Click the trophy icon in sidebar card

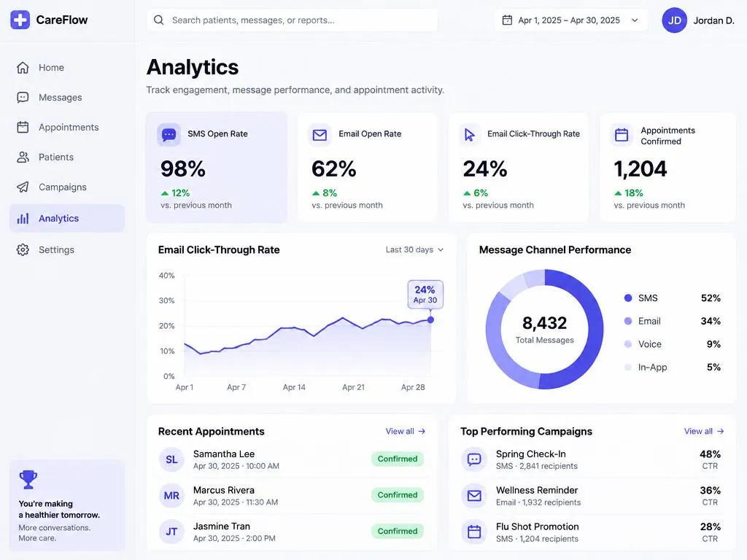tap(28, 480)
